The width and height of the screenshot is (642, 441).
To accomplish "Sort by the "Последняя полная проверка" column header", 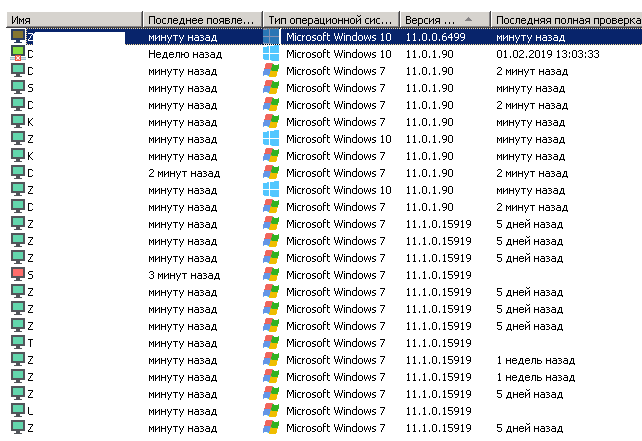I will [568, 20].
